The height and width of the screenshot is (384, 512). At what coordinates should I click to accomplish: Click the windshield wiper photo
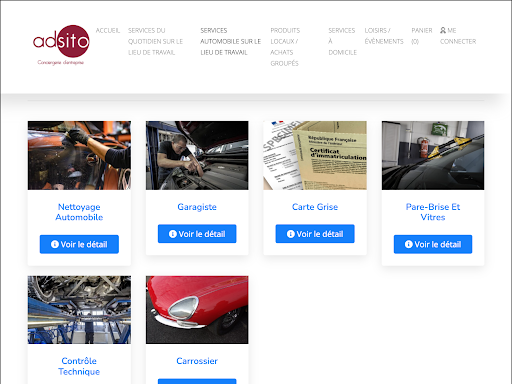click(x=433, y=155)
